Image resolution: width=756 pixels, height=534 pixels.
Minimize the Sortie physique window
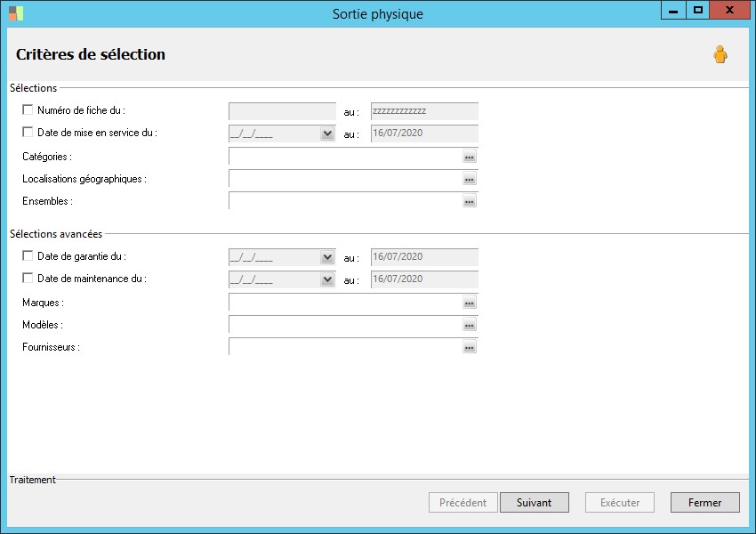tap(673, 10)
